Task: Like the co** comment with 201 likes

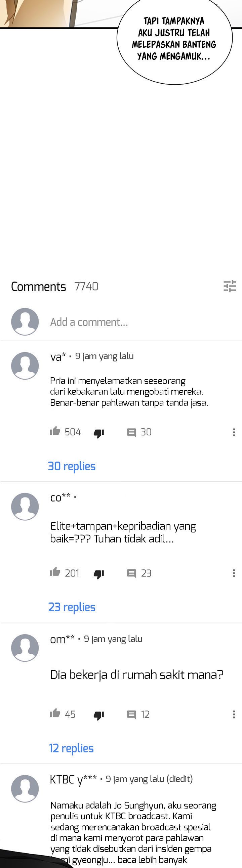Action: [55, 572]
